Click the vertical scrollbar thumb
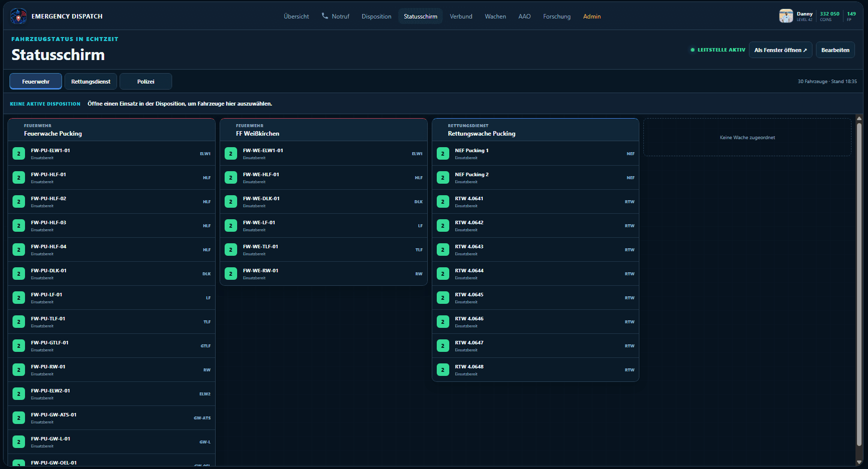This screenshot has height=469, width=868. (859, 285)
